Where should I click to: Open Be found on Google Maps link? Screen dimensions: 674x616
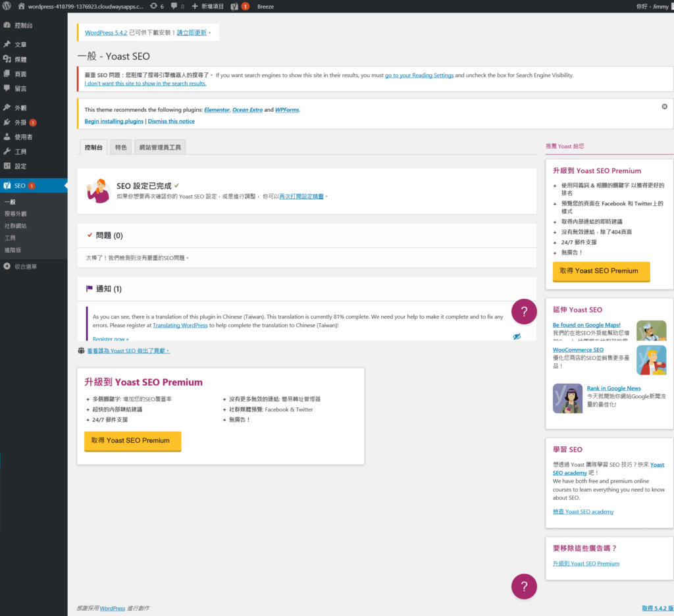(586, 325)
